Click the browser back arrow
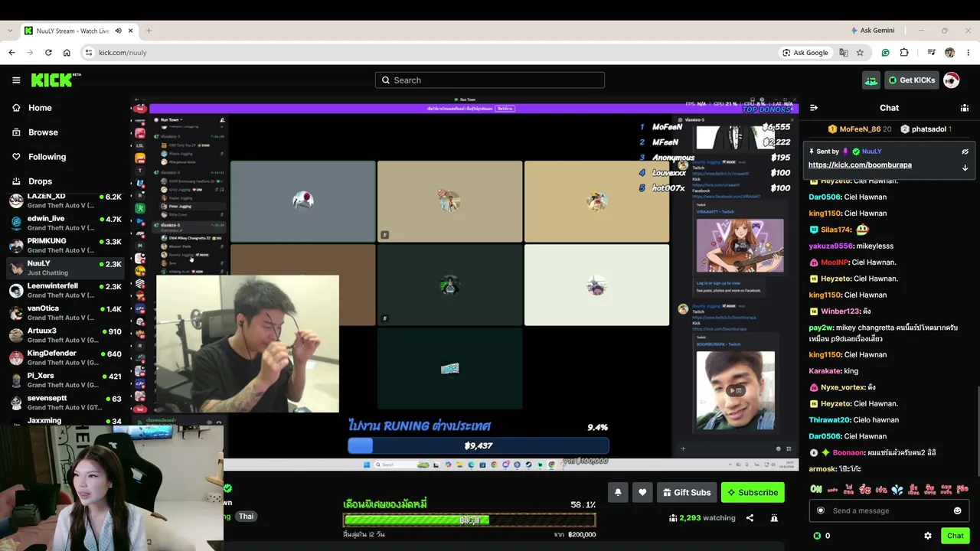The height and width of the screenshot is (551, 980). click(11, 53)
